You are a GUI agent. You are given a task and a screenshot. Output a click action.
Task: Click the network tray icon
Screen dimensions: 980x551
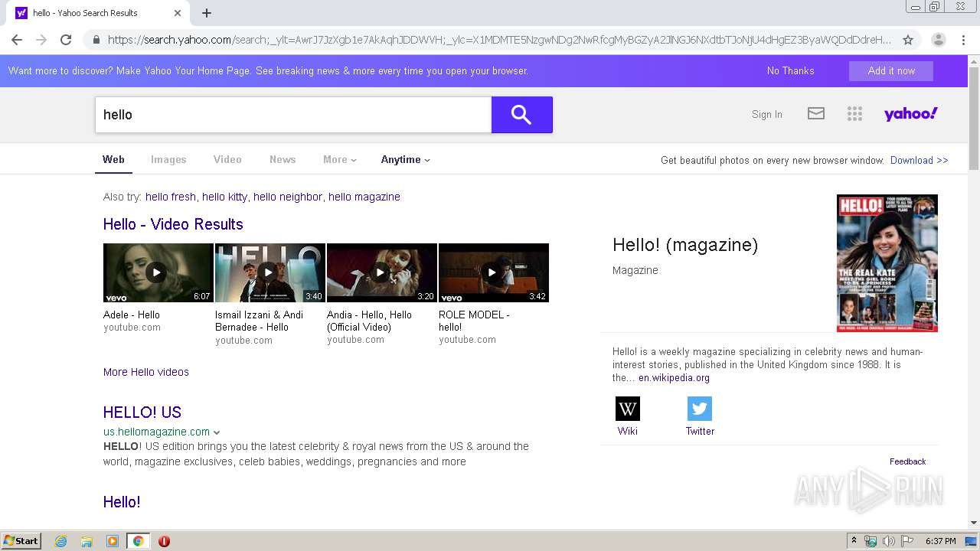[x=871, y=541]
